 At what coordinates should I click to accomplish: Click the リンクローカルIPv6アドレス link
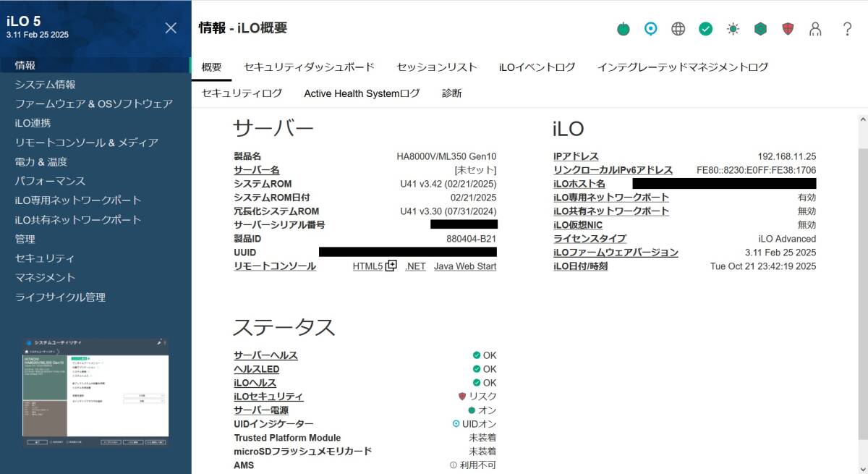coord(613,170)
